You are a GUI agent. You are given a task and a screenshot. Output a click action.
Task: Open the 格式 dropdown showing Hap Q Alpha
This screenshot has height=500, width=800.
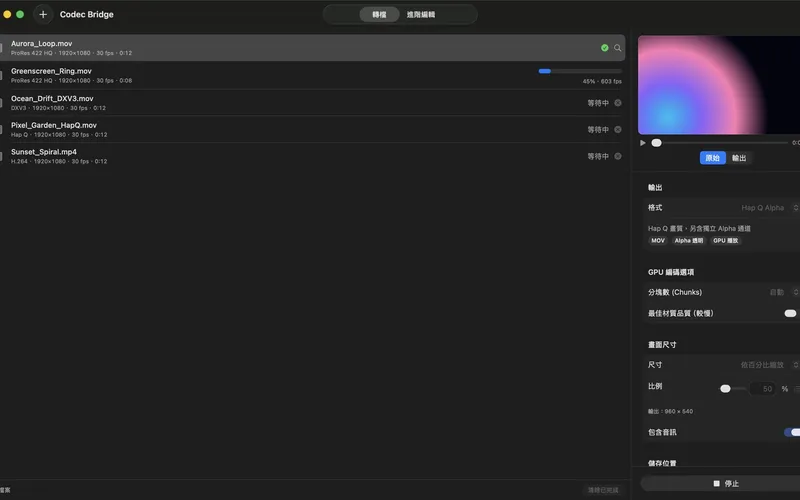[x=769, y=208]
